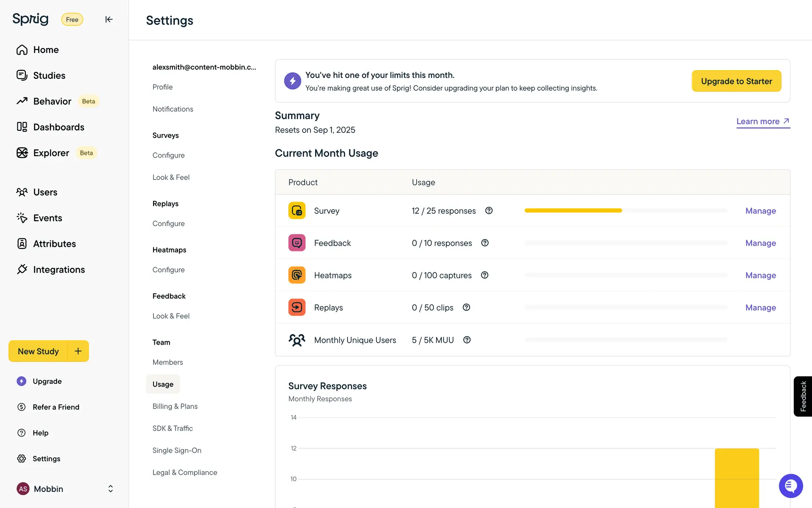Viewport: 812px width, 508px height.
Task: Open the side Feedback tab
Action: pyautogui.click(x=803, y=396)
